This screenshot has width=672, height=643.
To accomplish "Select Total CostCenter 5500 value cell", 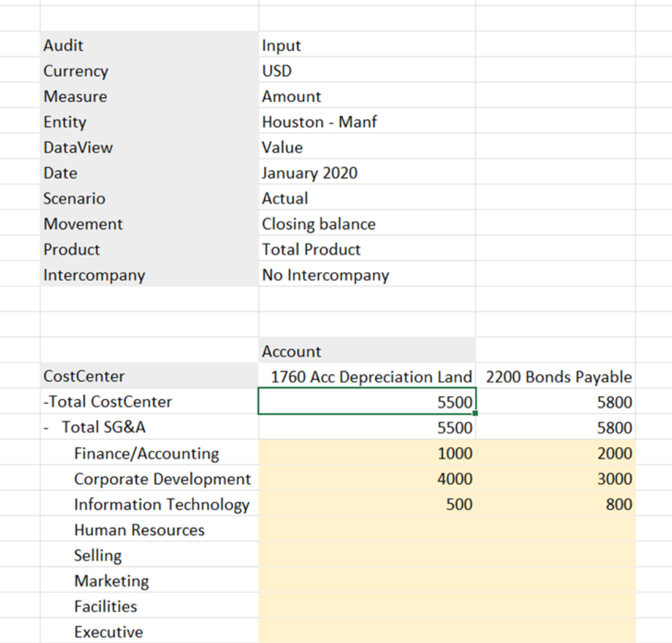I will (367, 401).
